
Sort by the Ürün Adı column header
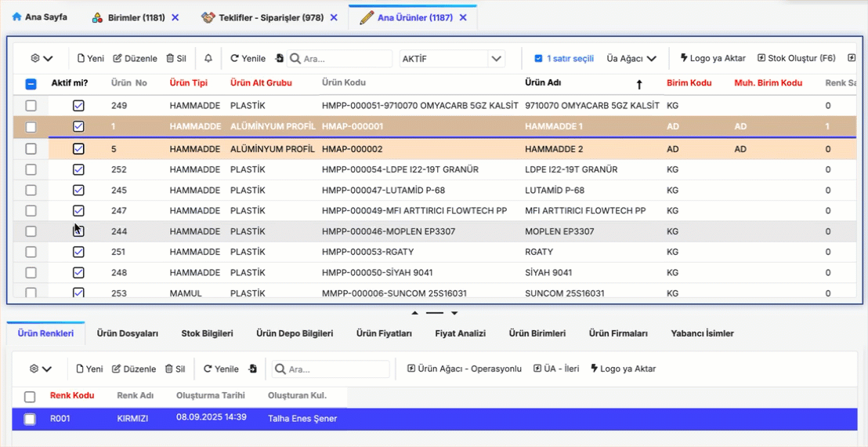543,83
